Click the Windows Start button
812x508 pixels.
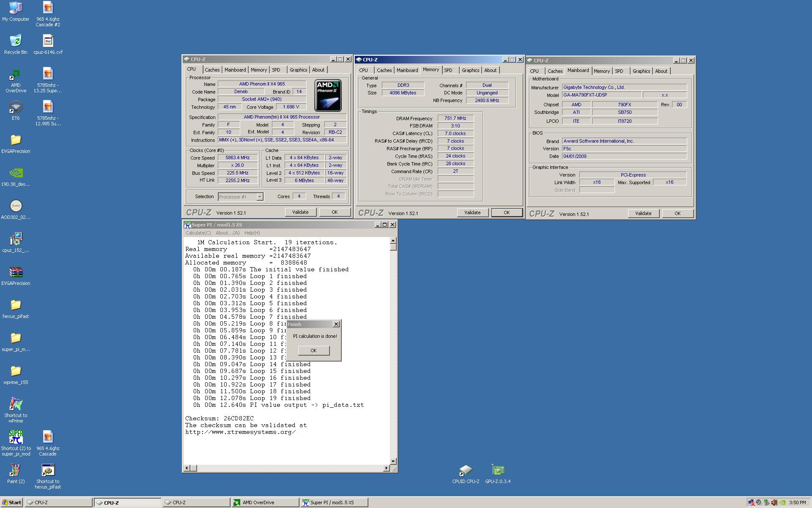pyautogui.click(x=11, y=502)
